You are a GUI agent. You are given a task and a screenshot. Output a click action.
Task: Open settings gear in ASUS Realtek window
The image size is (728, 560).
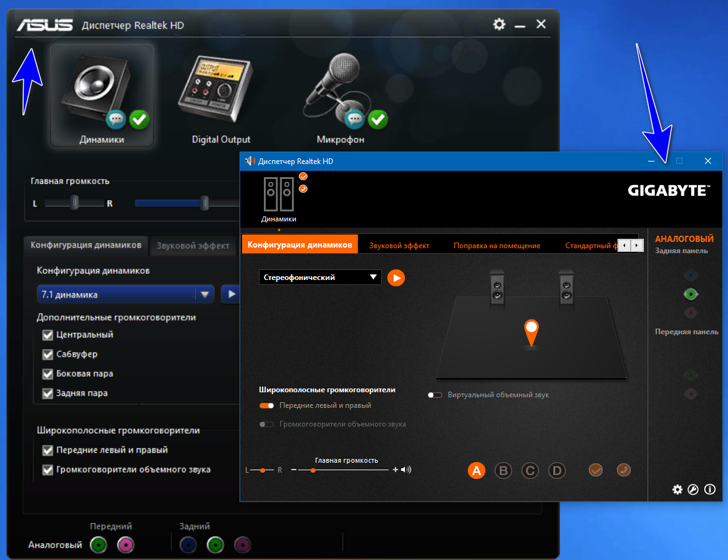tap(499, 24)
